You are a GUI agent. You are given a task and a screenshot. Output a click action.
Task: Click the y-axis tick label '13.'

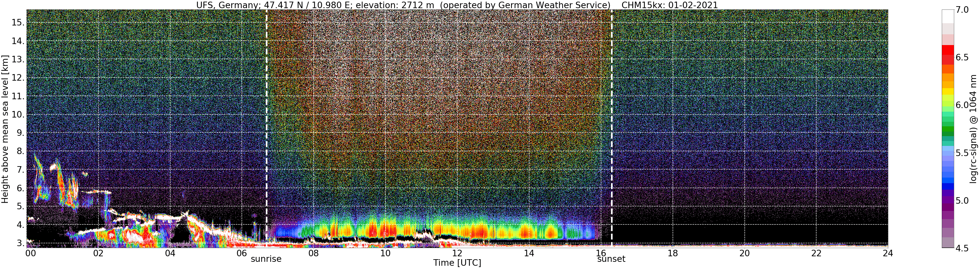[18, 59]
